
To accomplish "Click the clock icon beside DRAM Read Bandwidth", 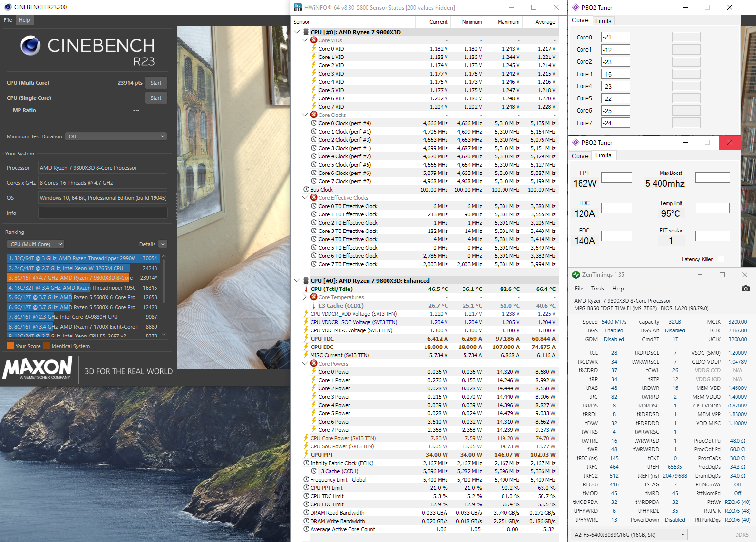I will pyautogui.click(x=306, y=513).
